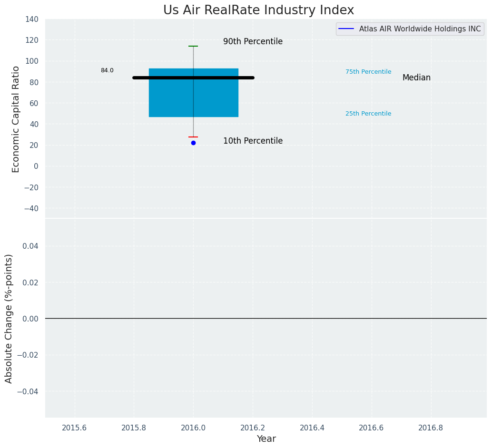Image resolution: width=492 pixels, height=448 pixels.
Task: Select the 75th Percentile text label
Action: [368, 72]
